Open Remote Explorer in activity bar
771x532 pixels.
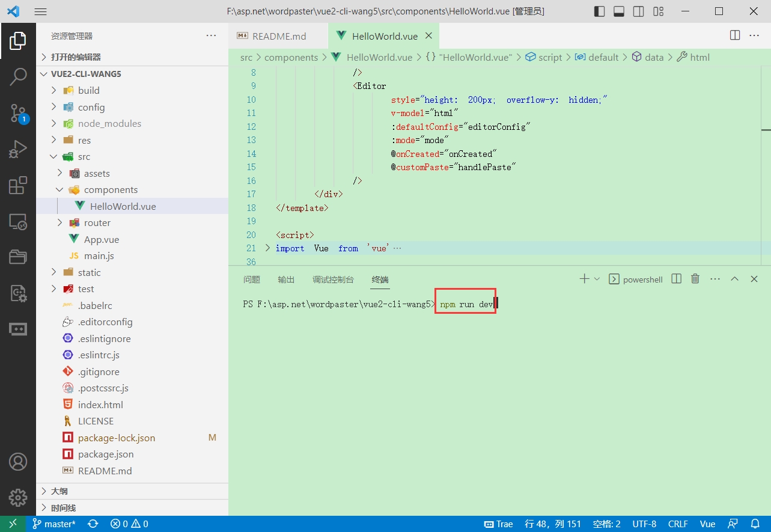18,222
